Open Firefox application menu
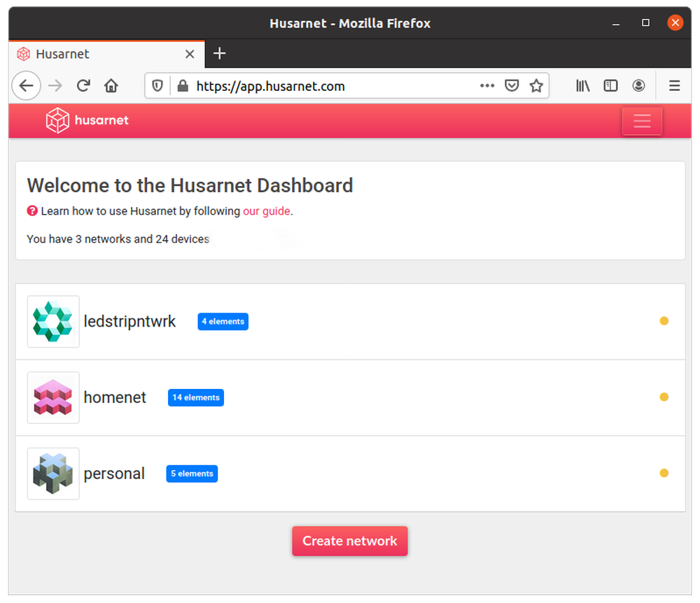This screenshot has height=603, width=700. coord(675,85)
